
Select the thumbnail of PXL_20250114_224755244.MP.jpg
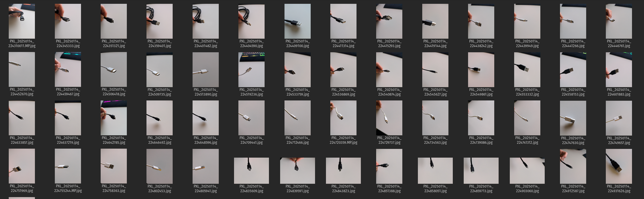(68, 166)
